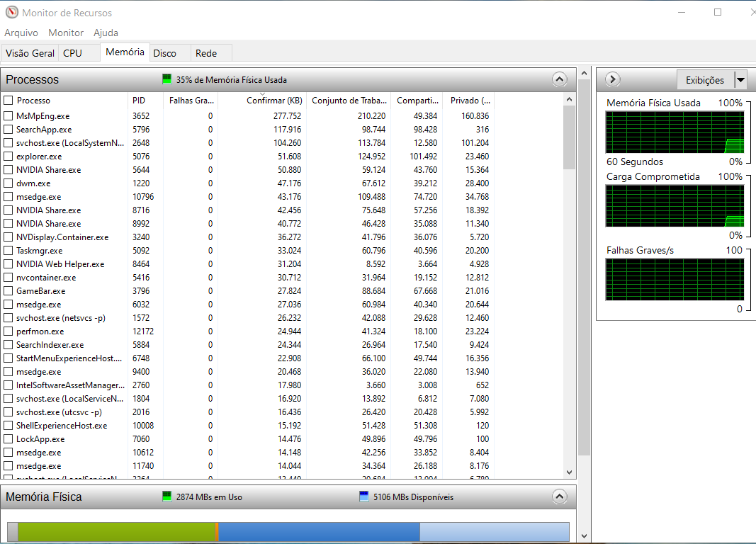Check the dwm.exe process checkbox
The image size is (756, 544).
[x=9, y=183]
